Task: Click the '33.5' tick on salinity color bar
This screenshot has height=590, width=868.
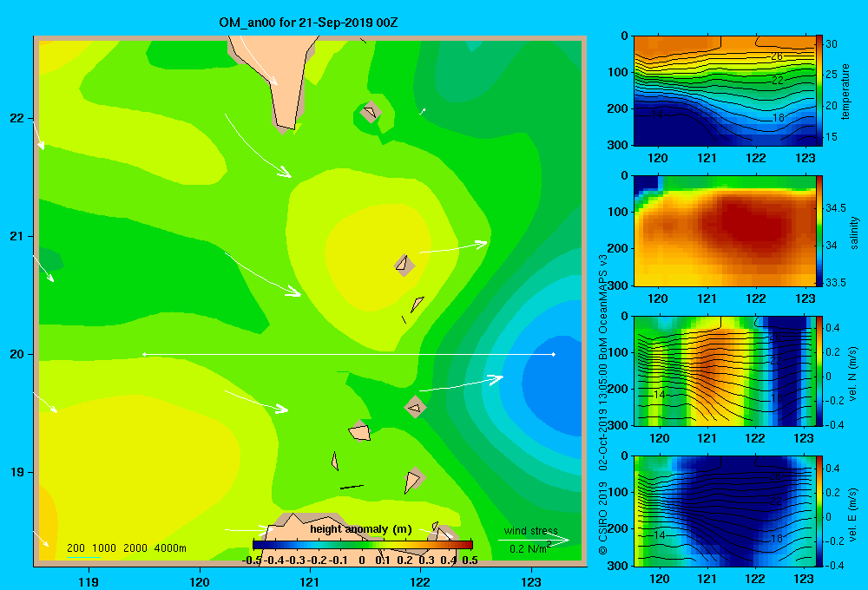Action: point(836,282)
